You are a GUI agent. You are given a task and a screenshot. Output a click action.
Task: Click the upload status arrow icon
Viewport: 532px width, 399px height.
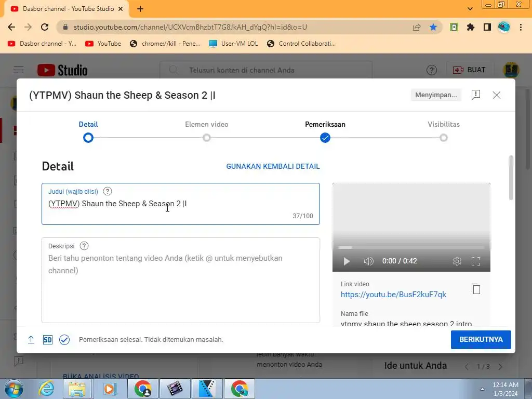[x=31, y=340]
